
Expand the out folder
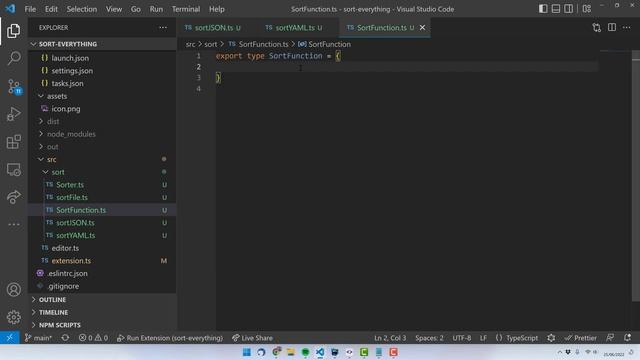[102, 147]
